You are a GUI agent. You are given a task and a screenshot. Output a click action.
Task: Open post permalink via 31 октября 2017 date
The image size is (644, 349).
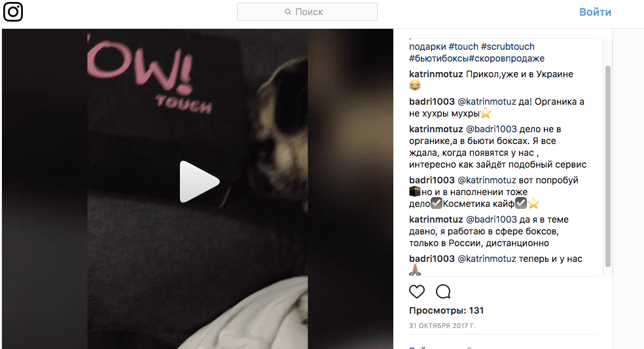pyautogui.click(x=442, y=325)
